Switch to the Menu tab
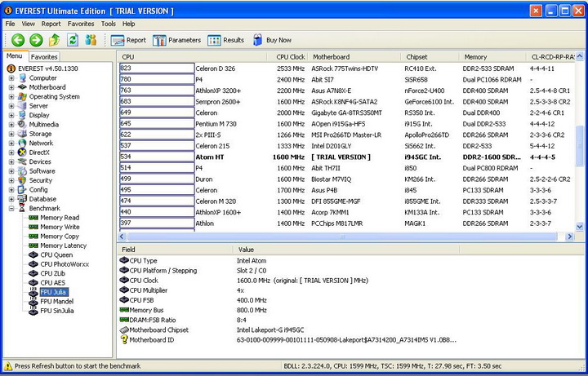The width and height of the screenshot is (588, 376). pos(14,55)
